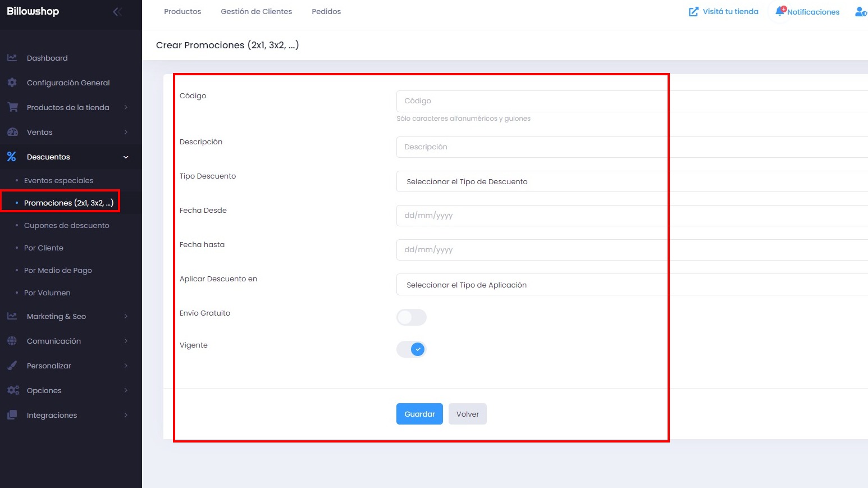Open the Pedidos top menu
This screenshot has width=868, height=488.
coord(326,11)
